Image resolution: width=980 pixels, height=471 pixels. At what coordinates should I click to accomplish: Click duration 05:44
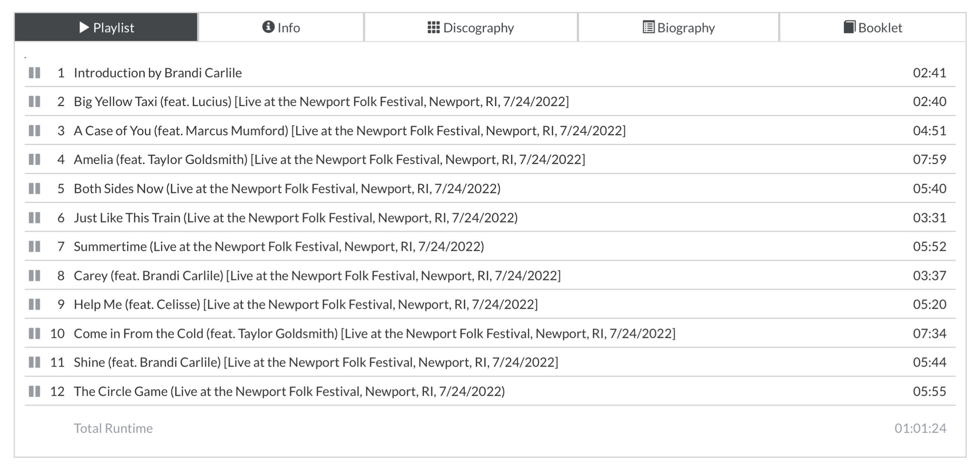930,362
